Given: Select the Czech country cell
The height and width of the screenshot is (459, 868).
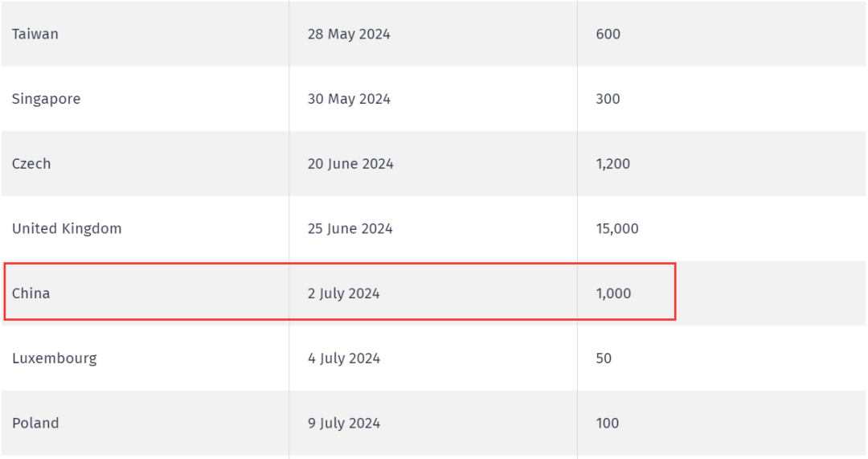Looking at the screenshot, I should coord(145,163).
